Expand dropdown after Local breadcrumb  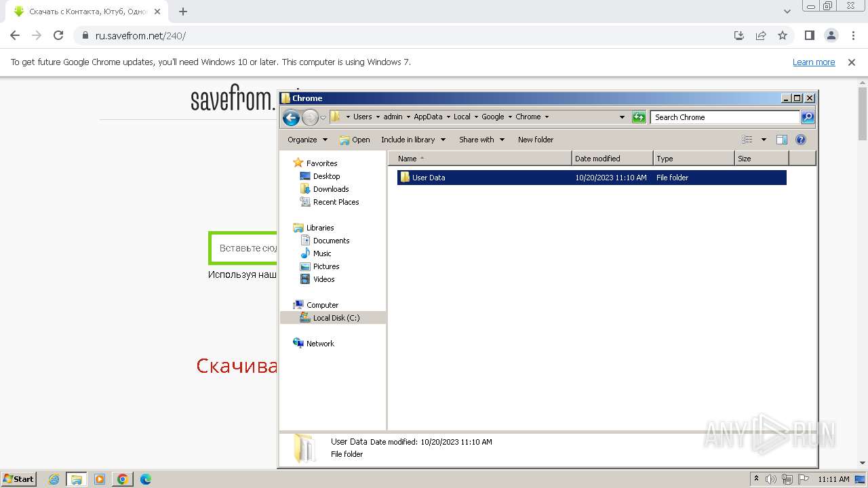coord(476,117)
